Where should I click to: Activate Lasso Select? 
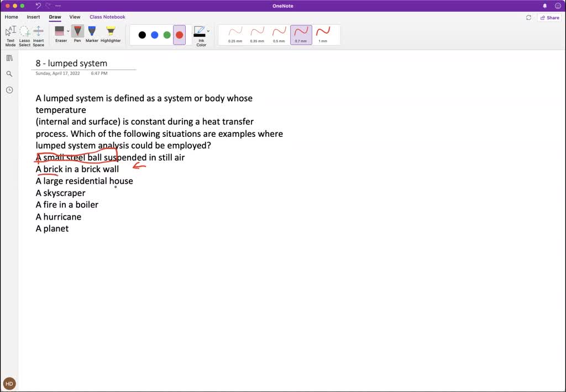point(24,34)
